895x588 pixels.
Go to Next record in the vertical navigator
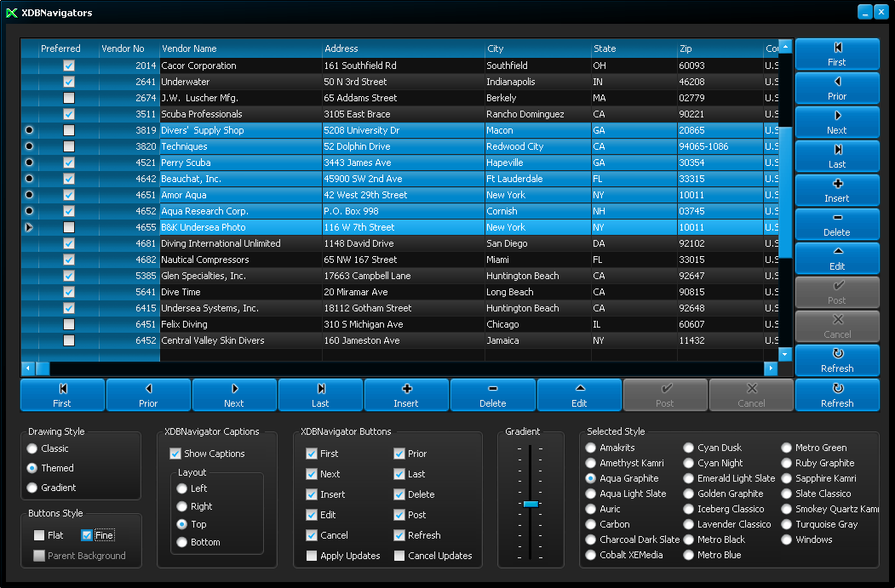point(836,123)
